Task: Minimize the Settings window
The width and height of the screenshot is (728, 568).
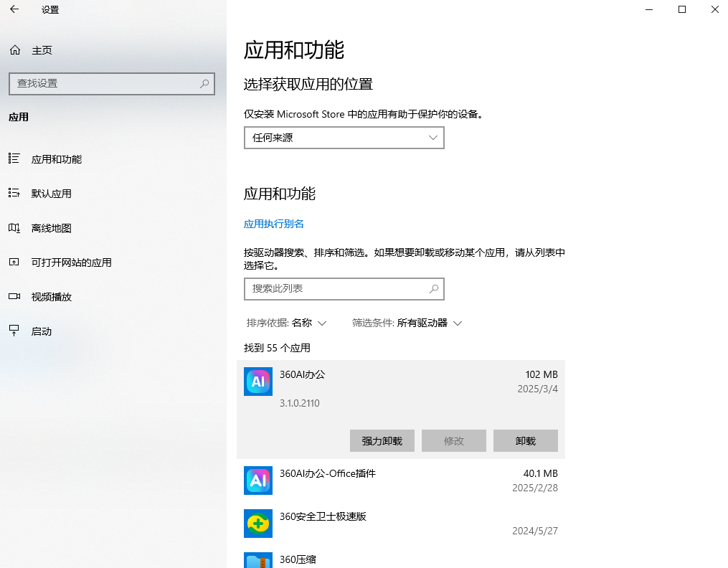Action: (649, 9)
